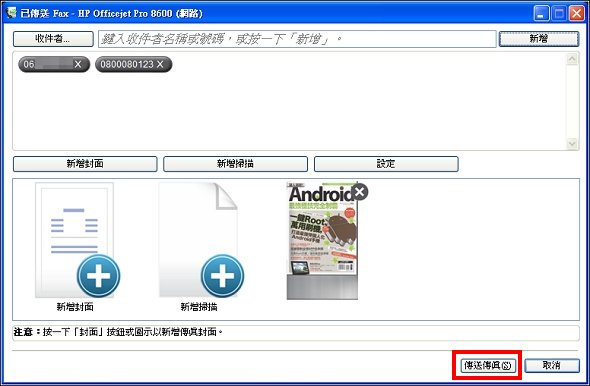Screen dimensions: 590x386
Task: Click the recipient list scrollbar down arrow
Action: (x=572, y=143)
